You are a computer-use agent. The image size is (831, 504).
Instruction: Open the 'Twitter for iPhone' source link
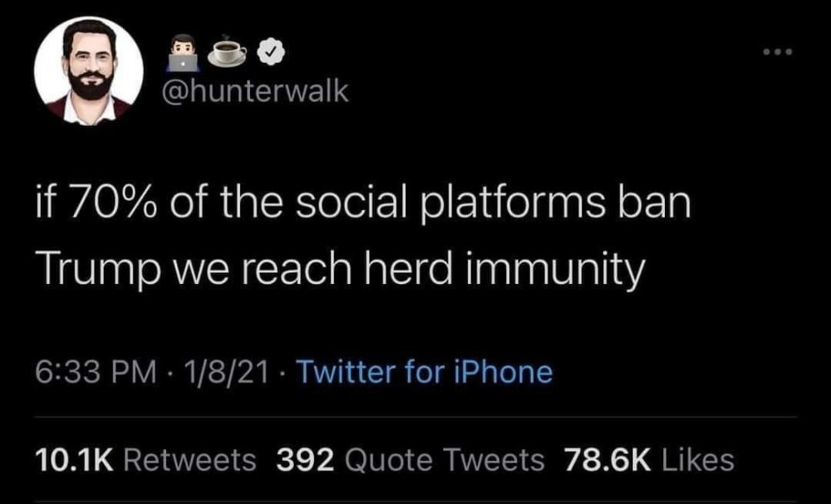click(424, 371)
